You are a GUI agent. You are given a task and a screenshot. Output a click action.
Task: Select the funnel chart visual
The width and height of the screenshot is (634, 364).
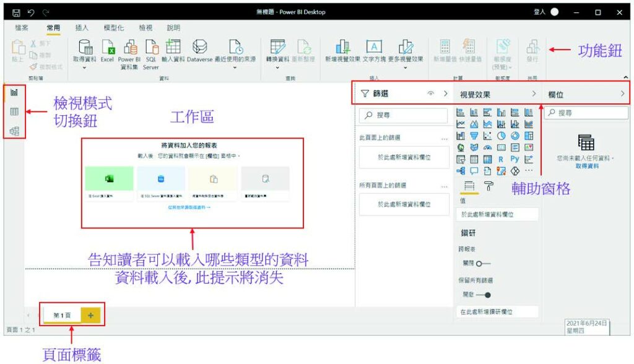point(474,136)
